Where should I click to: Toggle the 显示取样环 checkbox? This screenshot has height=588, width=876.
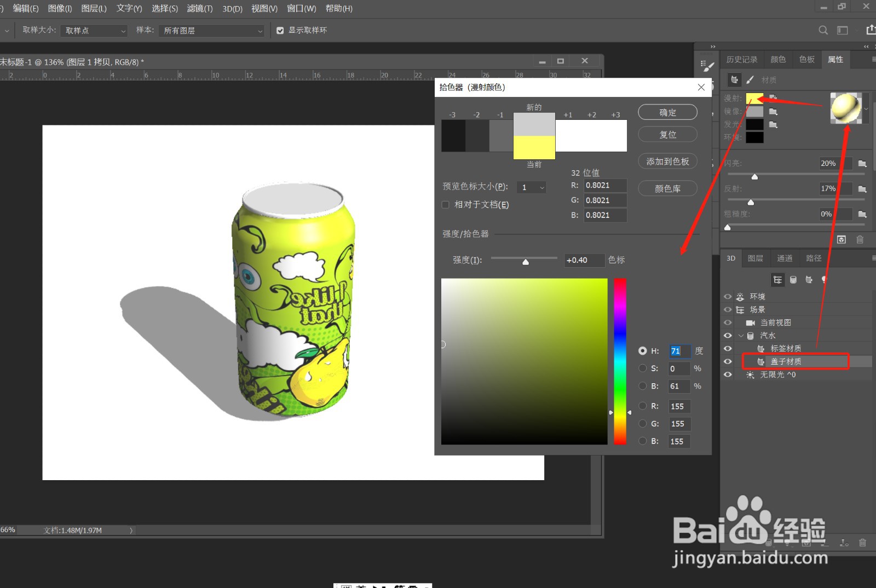(280, 30)
